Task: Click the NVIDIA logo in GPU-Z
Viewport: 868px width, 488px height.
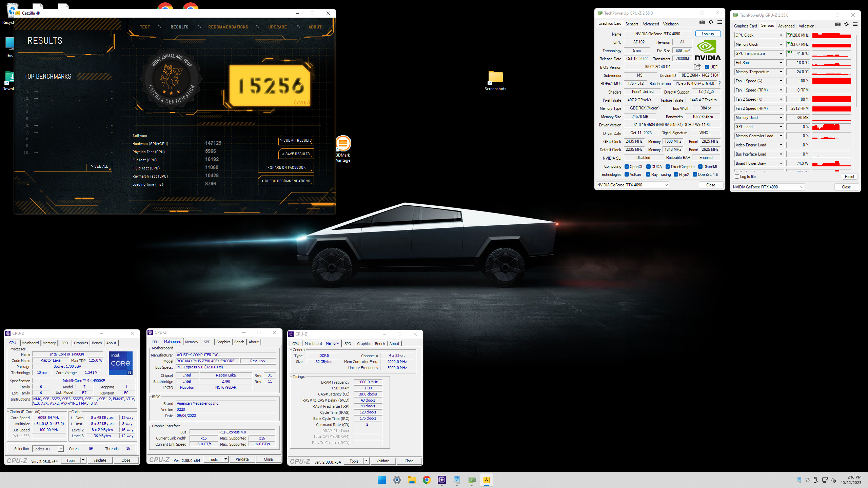Action: [x=708, y=51]
